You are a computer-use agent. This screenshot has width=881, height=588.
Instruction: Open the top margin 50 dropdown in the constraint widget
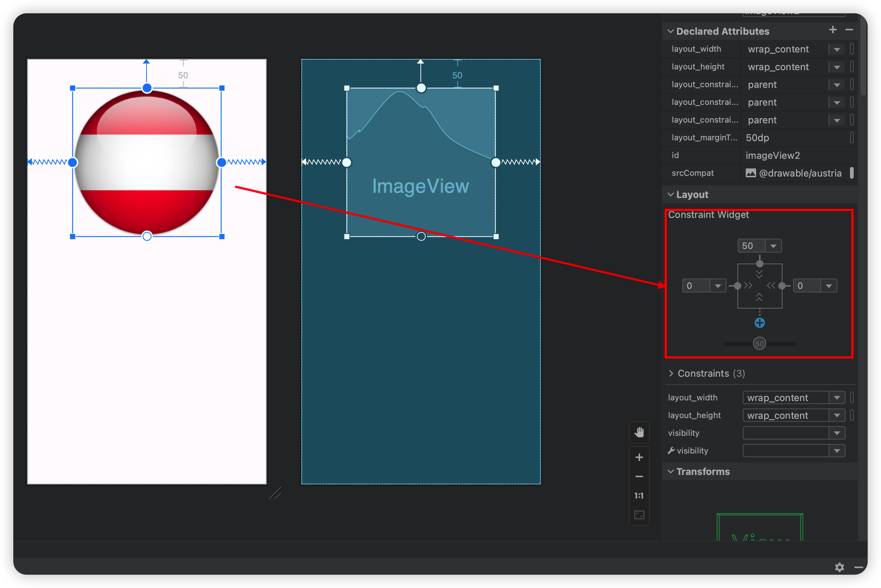coord(773,246)
